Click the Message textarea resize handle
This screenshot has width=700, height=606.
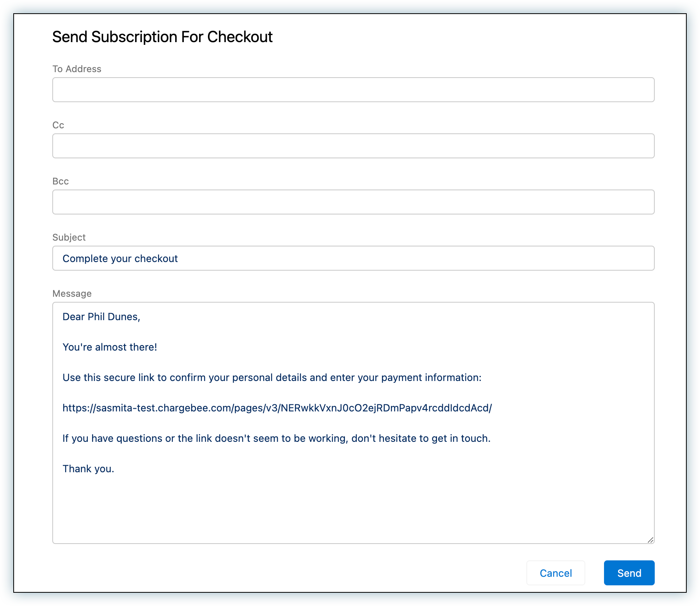pyautogui.click(x=650, y=540)
